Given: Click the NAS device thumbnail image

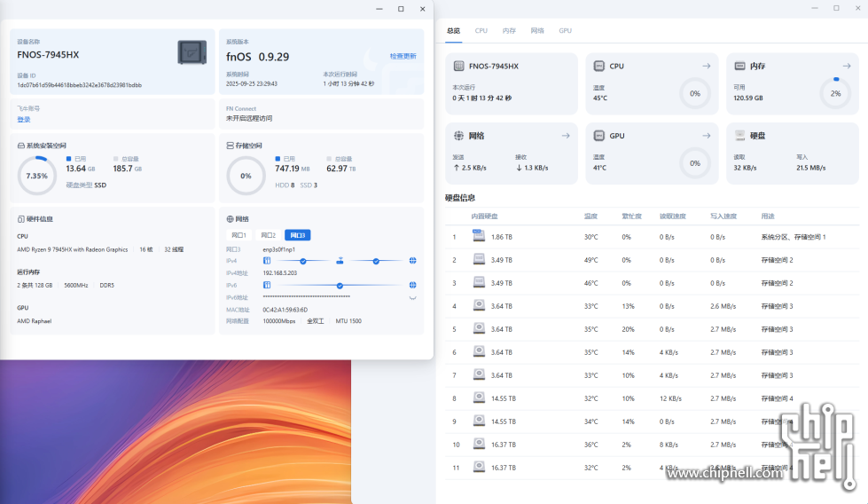Looking at the screenshot, I should tap(192, 52).
